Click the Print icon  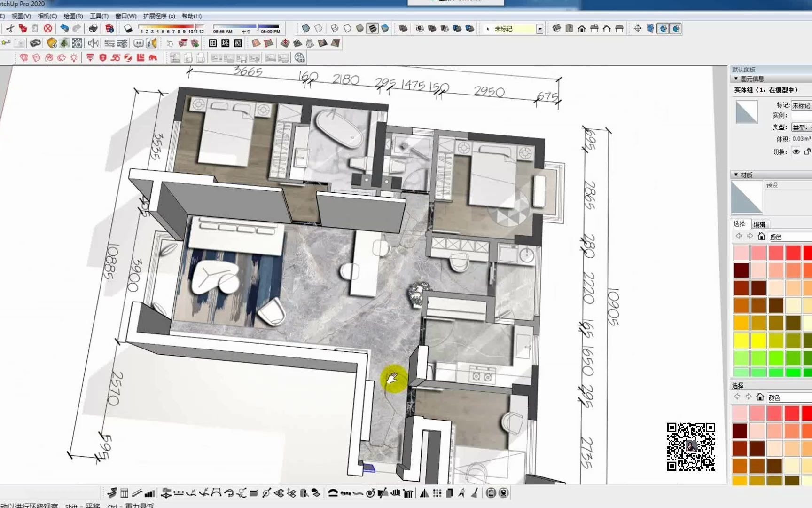93,29
